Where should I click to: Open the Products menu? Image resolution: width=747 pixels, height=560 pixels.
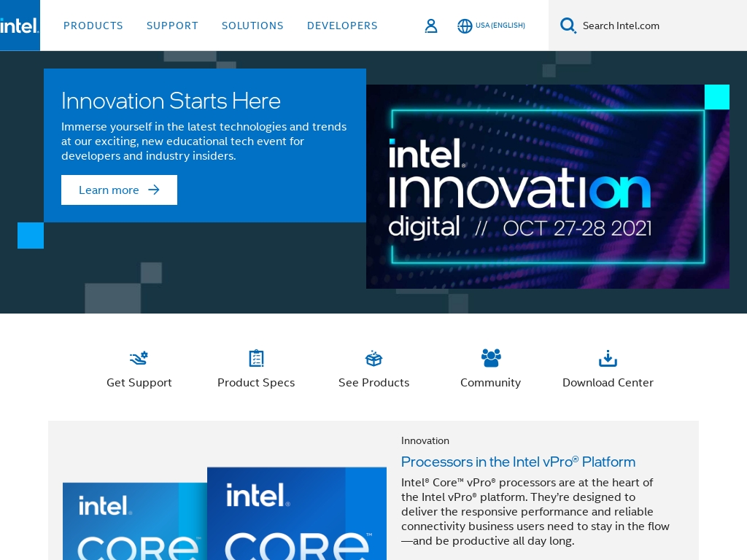tap(93, 26)
